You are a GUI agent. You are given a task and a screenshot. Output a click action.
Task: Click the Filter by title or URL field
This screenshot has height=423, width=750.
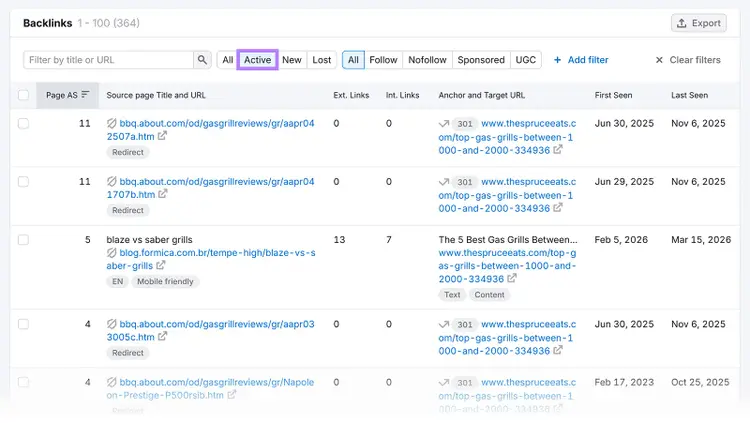[109, 60]
